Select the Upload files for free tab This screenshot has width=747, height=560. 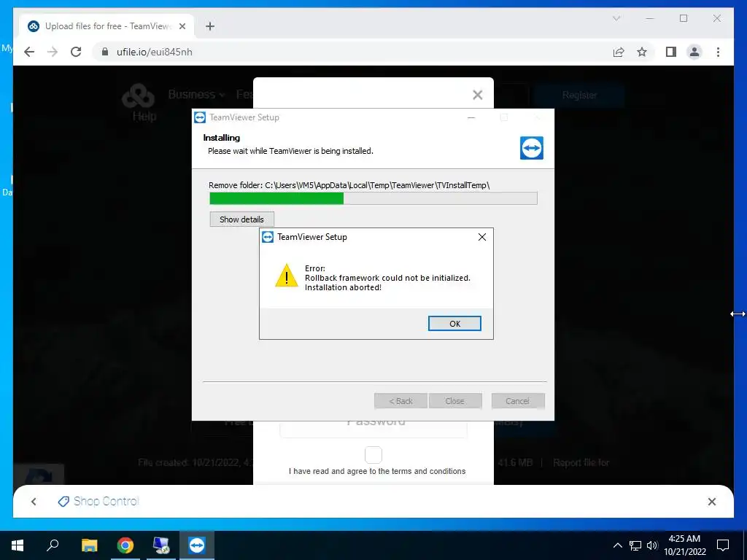pos(107,26)
